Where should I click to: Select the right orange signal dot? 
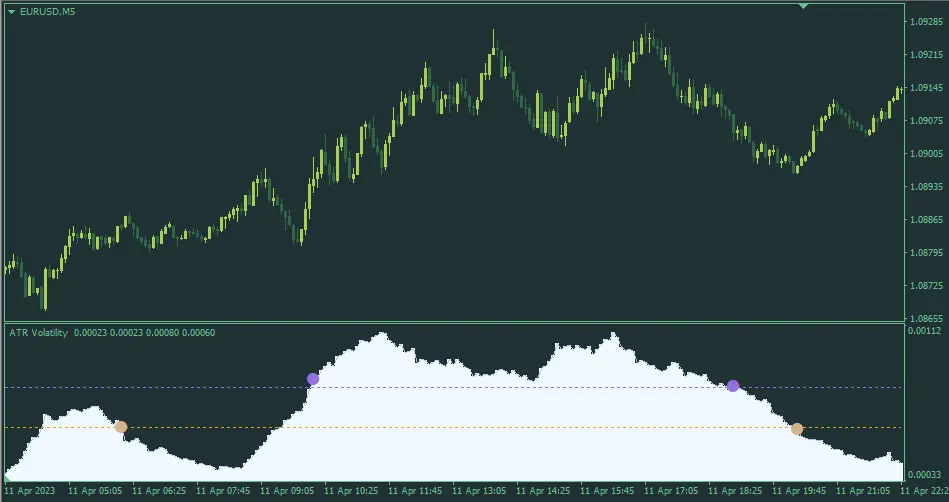point(797,429)
